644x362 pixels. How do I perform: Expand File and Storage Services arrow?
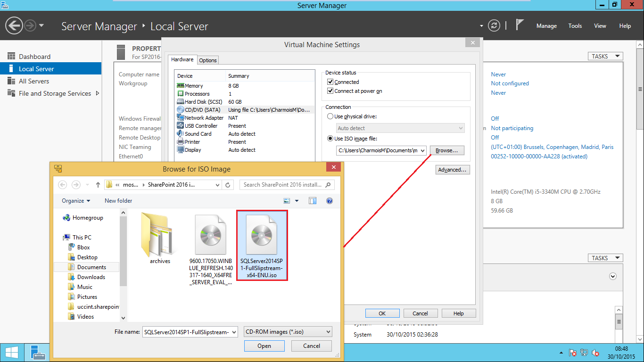tap(97, 93)
